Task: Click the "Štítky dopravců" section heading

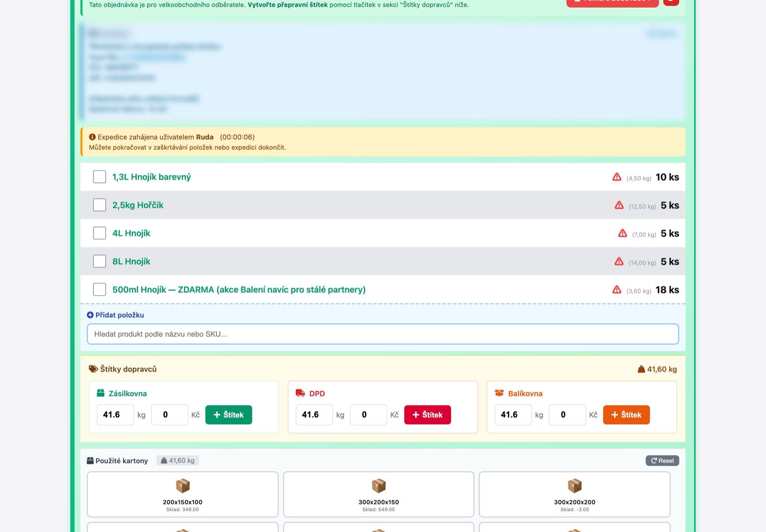Action: [128, 369]
